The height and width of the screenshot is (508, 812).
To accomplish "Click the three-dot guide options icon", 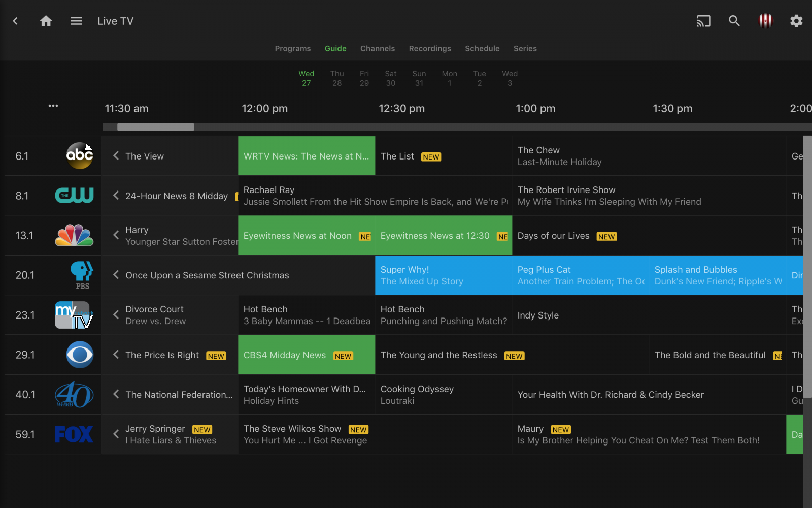I will tap(53, 106).
